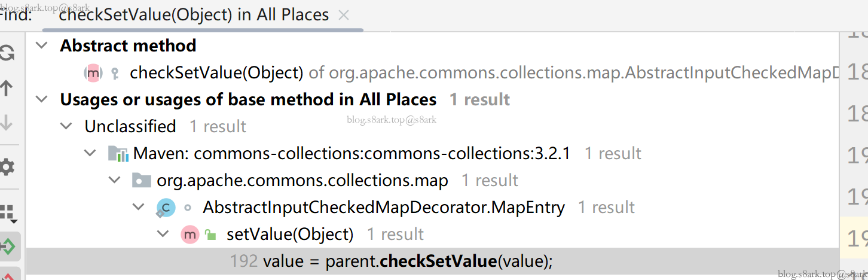Click the Maven library icon
This screenshot has width=868, height=280.
(x=118, y=154)
